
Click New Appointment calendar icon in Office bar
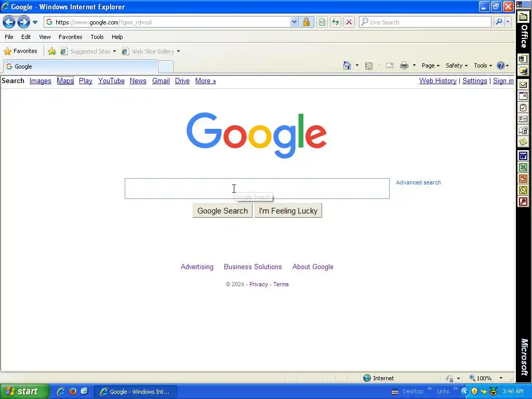click(523, 96)
